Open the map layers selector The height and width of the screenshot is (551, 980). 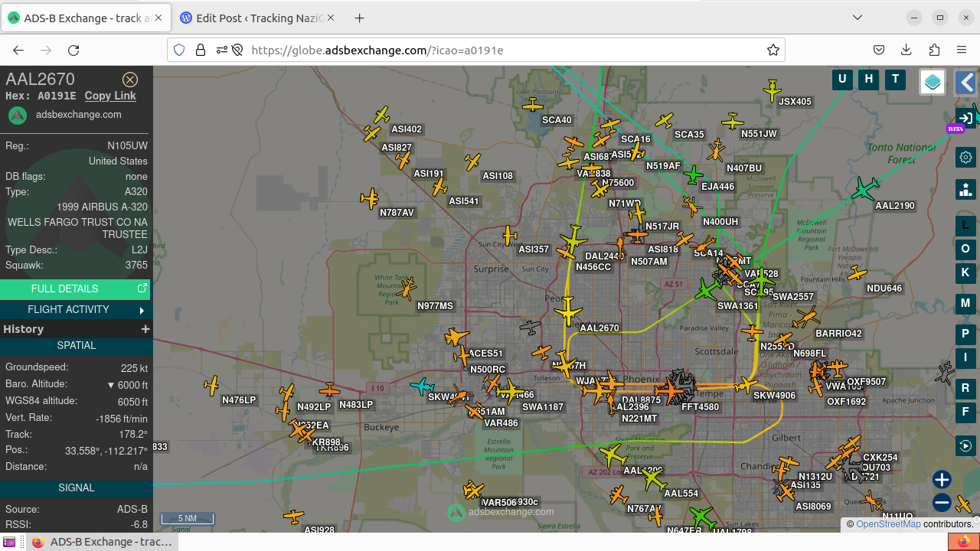click(933, 82)
